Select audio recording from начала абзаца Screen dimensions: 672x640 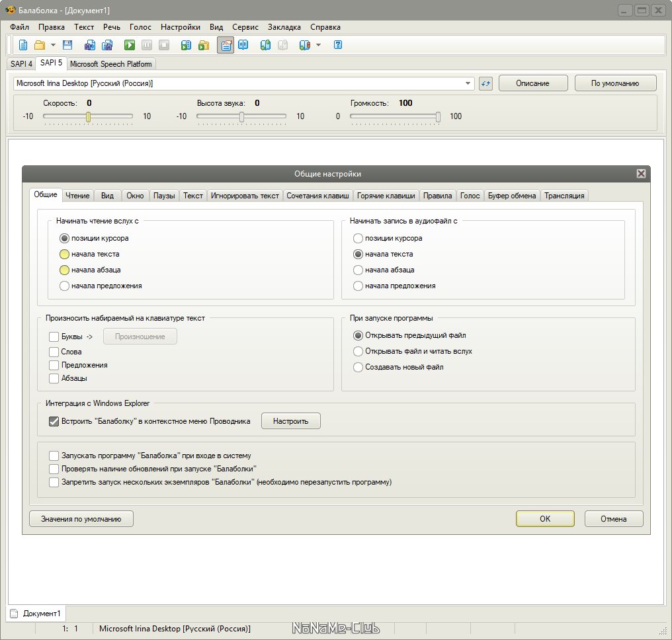[x=358, y=270]
